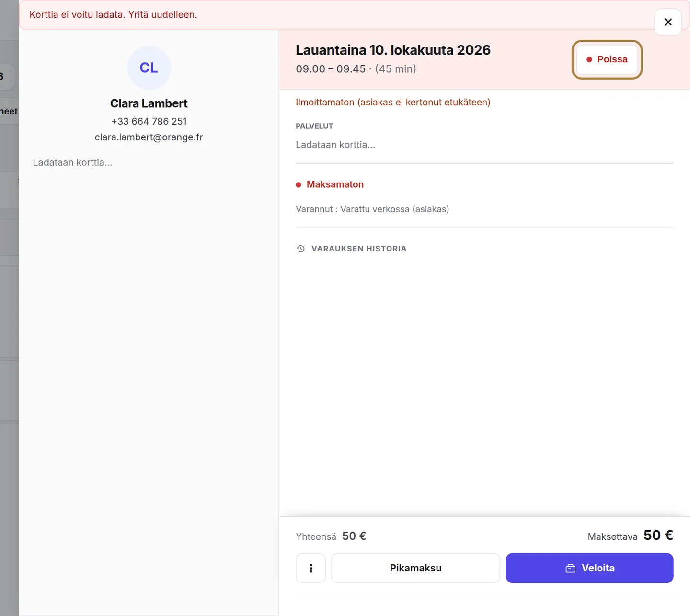Open Clara Lambert's client name
The width and height of the screenshot is (690, 616).
[149, 103]
